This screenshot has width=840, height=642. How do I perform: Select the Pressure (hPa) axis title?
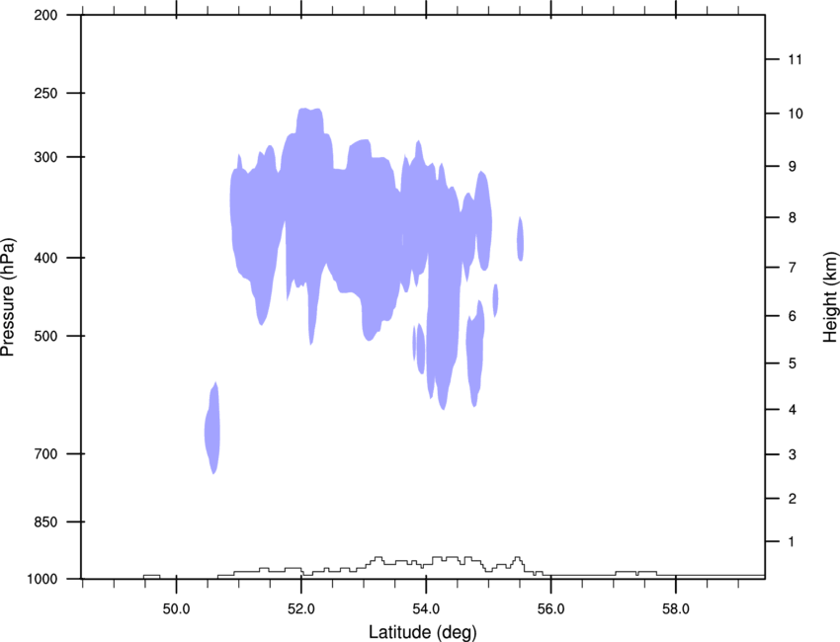8,297
